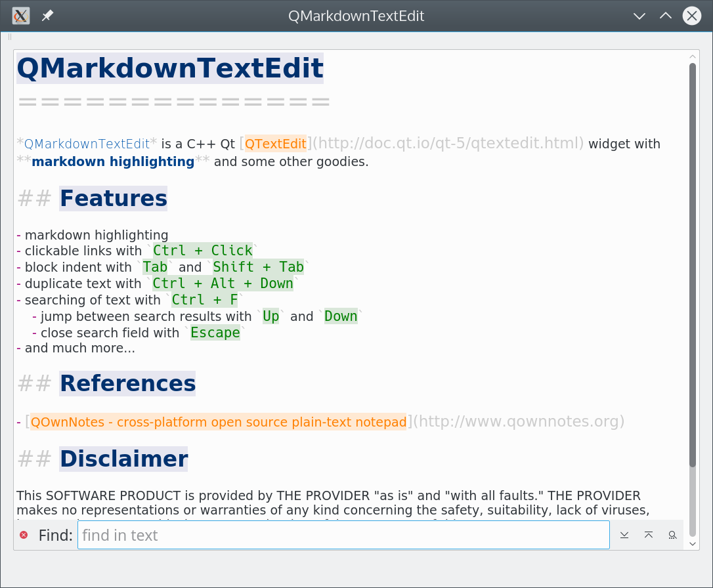Close the QMarkdownTextEdit window
Screen dimensions: 713x588
click(691, 16)
